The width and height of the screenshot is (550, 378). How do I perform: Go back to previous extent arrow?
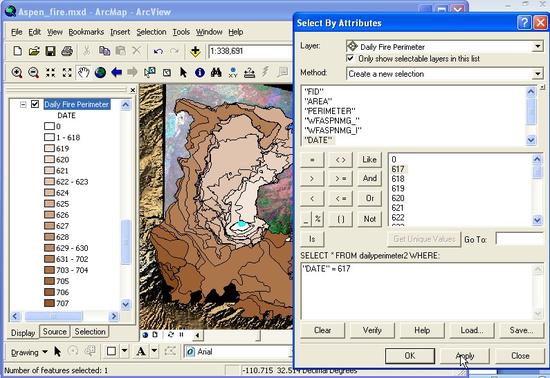coord(116,73)
